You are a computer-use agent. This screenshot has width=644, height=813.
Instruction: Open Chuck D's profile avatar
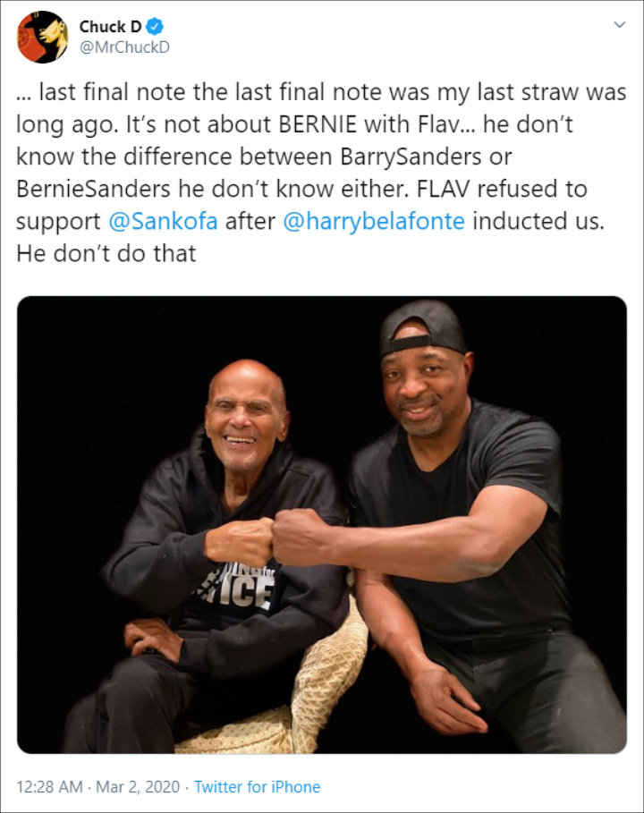click(43, 37)
